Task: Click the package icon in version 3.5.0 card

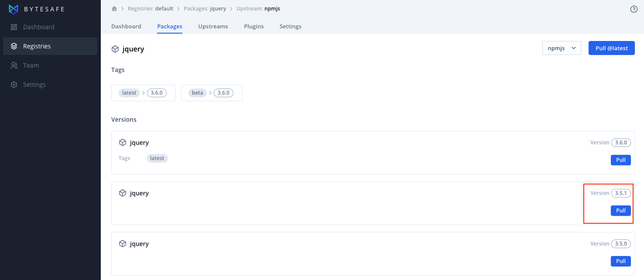Action: [x=123, y=244]
